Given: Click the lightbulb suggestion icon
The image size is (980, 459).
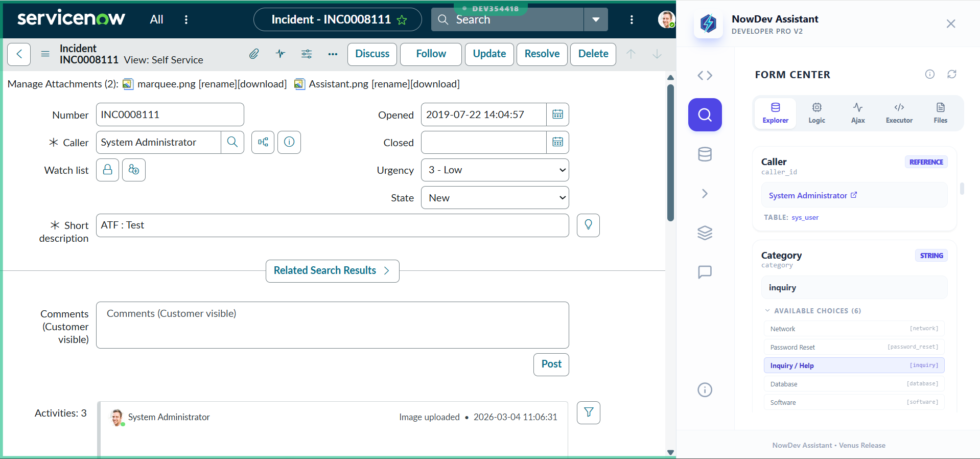Looking at the screenshot, I should click(588, 225).
